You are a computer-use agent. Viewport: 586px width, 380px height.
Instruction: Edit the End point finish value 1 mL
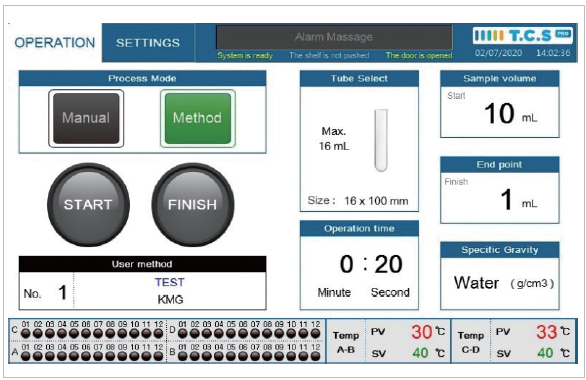click(500, 198)
